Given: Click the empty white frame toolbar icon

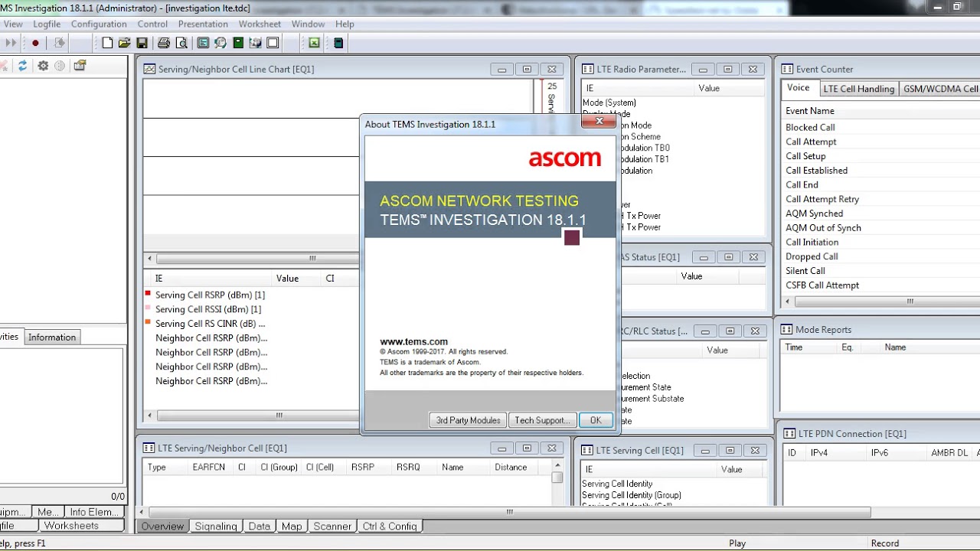Looking at the screenshot, I should [x=273, y=43].
